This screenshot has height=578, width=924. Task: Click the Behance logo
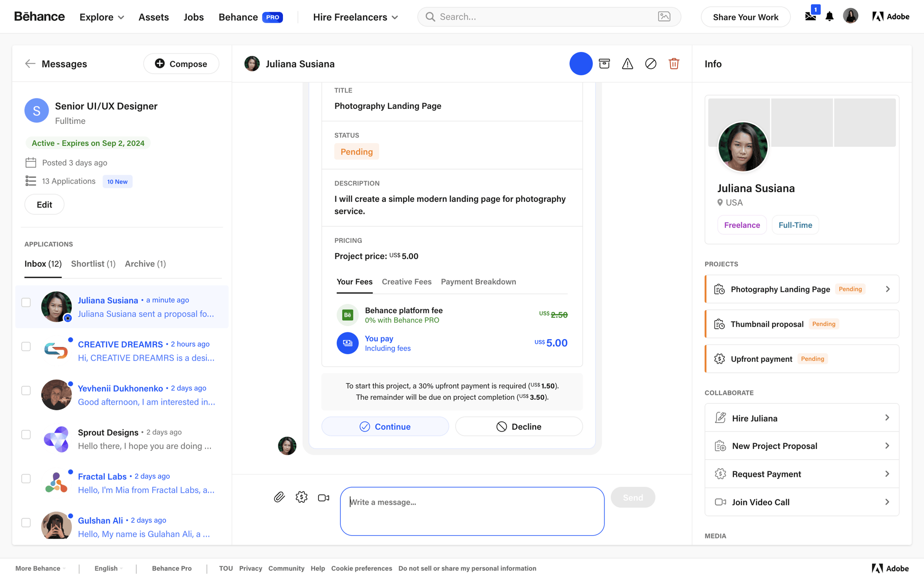click(39, 17)
